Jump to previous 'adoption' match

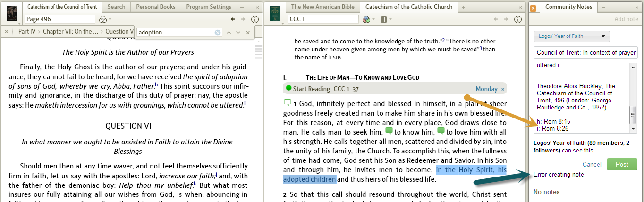pyautogui.click(x=229, y=33)
